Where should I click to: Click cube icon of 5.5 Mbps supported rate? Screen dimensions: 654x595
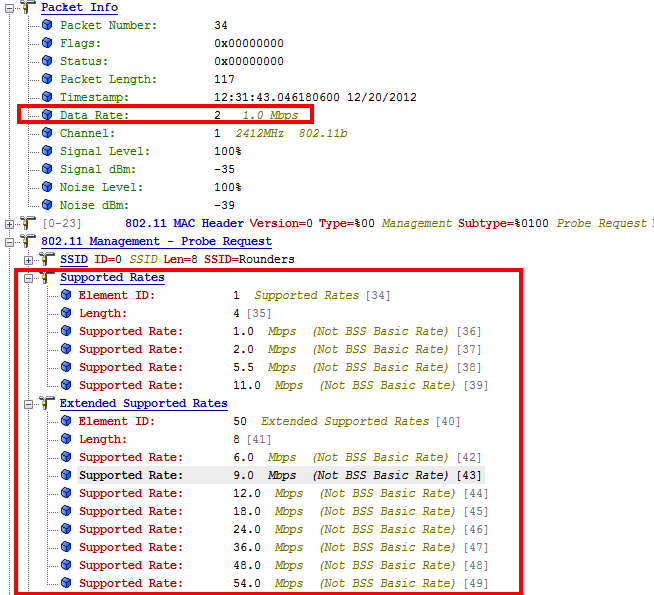[66, 367]
